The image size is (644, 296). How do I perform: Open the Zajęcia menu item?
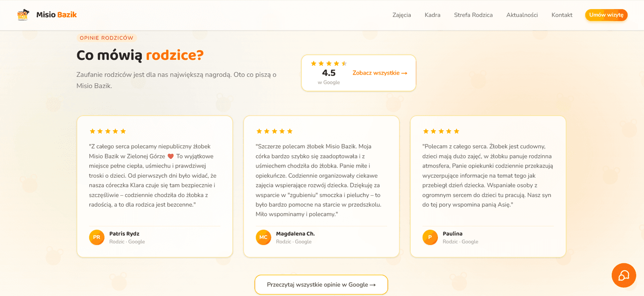(402, 15)
